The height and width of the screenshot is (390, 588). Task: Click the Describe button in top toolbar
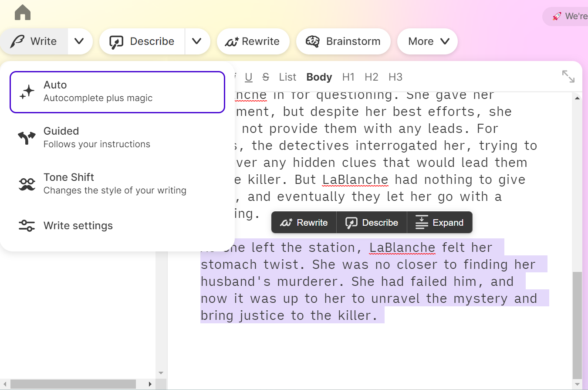[x=142, y=41]
